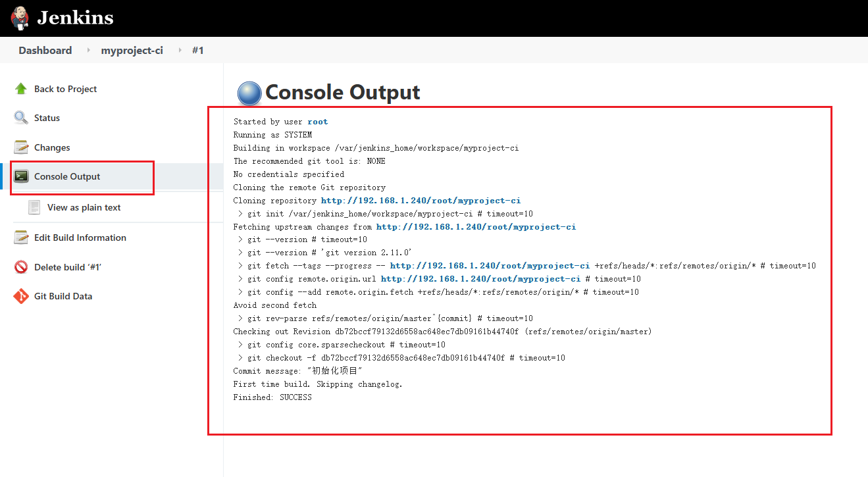This screenshot has width=868, height=477.
Task: Click the Avoid second fetch line
Action: click(x=275, y=305)
